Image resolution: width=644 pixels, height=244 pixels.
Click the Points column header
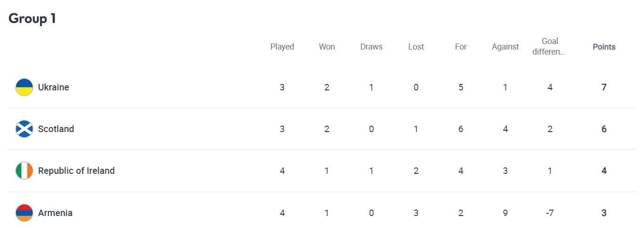tap(604, 47)
